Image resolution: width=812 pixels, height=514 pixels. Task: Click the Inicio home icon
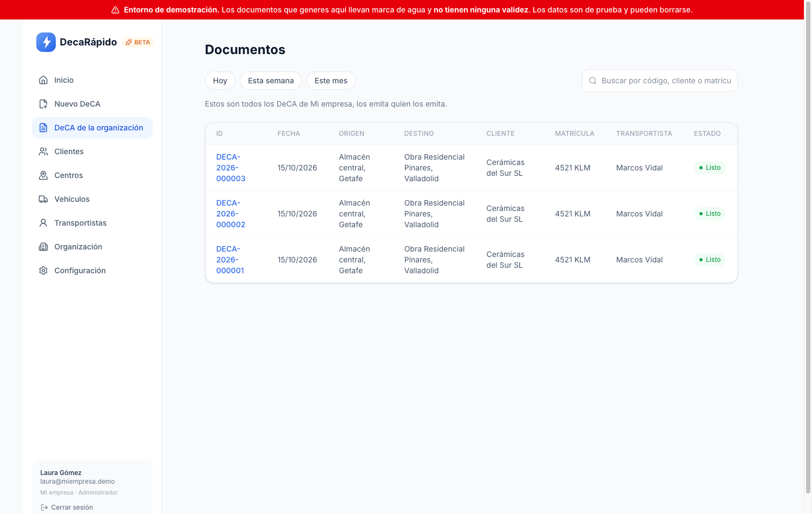point(43,80)
